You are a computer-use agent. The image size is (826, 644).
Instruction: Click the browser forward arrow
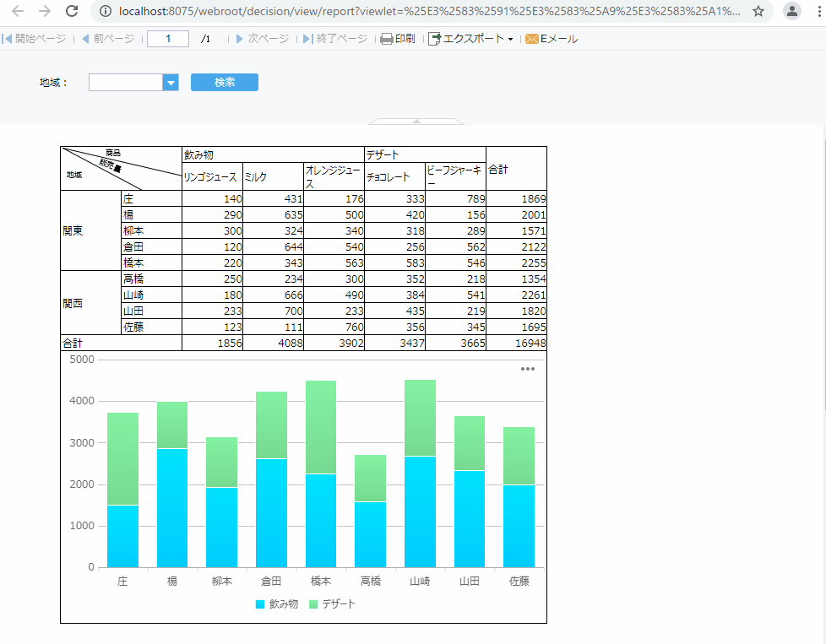click(x=45, y=11)
